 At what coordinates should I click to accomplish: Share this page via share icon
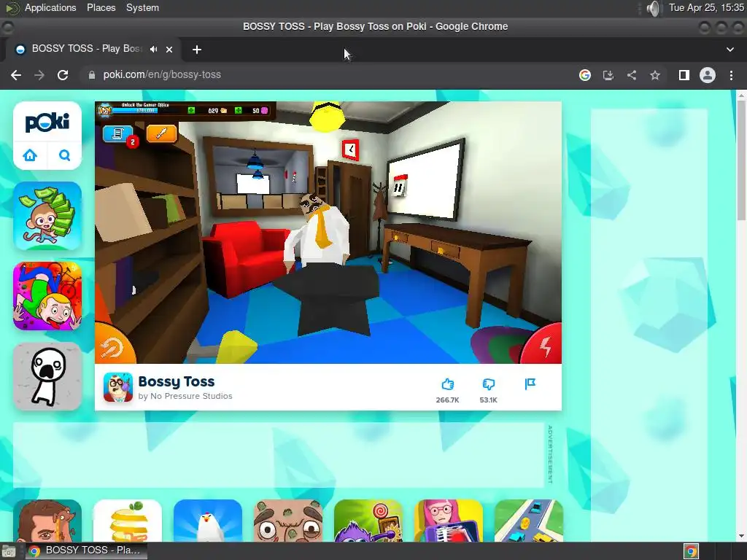coord(632,75)
